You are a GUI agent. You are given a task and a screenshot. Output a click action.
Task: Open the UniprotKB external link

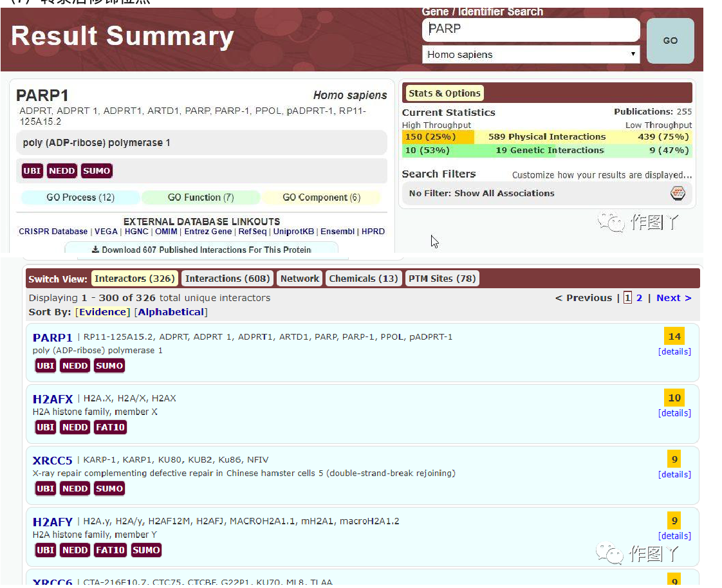293,232
